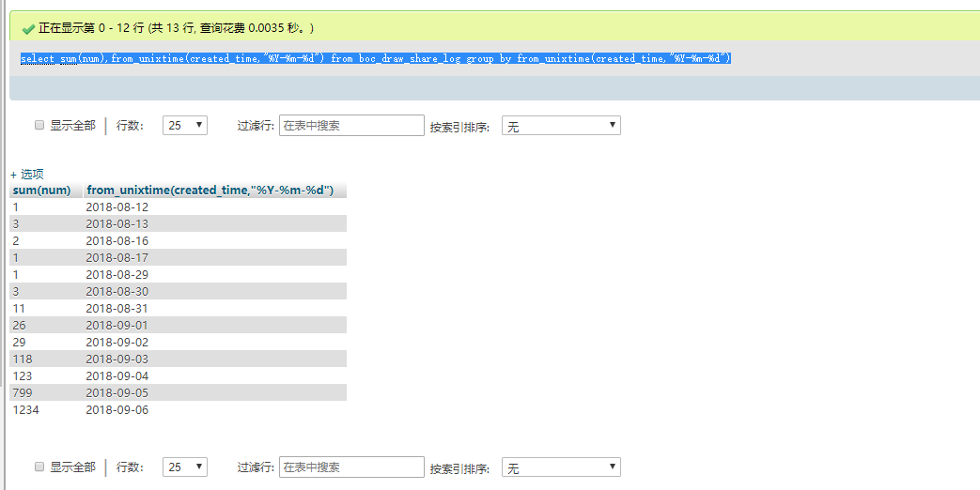
Task: Open the bottom 按索引排序 dropdown
Action: pos(561,467)
